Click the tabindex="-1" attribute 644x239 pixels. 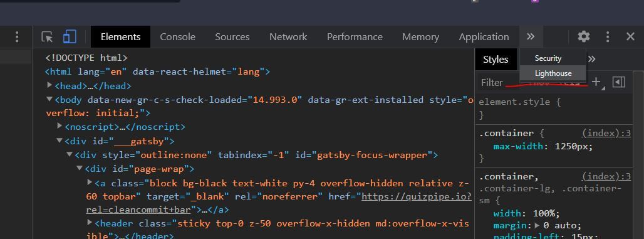(254, 155)
